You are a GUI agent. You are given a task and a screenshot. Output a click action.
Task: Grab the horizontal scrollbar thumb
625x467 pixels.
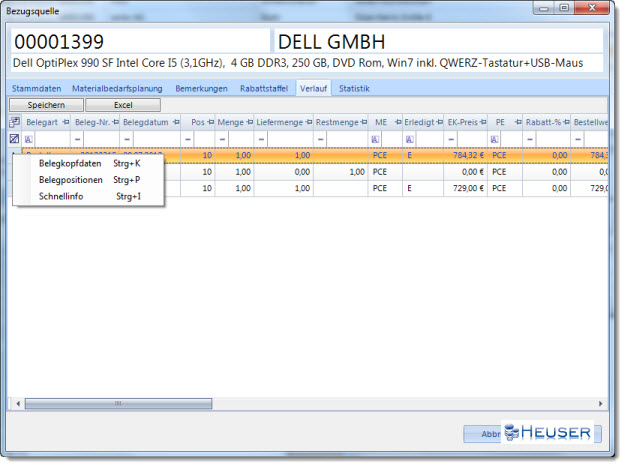point(118,404)
